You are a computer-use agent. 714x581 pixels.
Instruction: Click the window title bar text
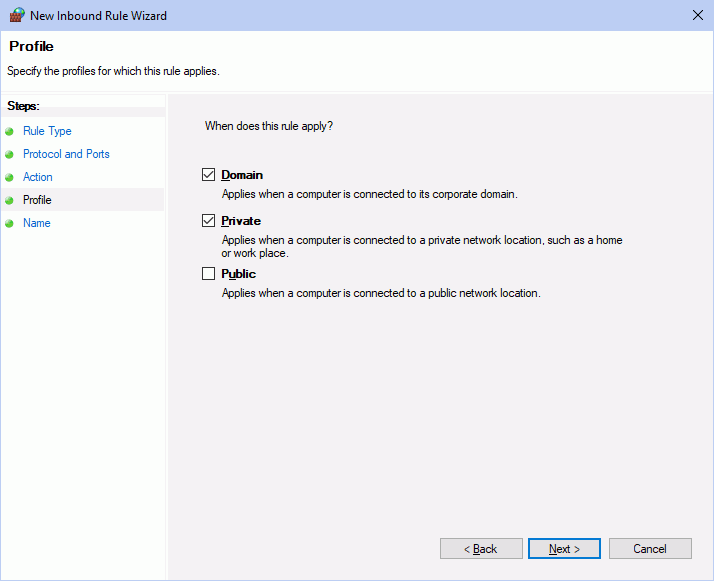pyautogui.click(x=99, y=15)
